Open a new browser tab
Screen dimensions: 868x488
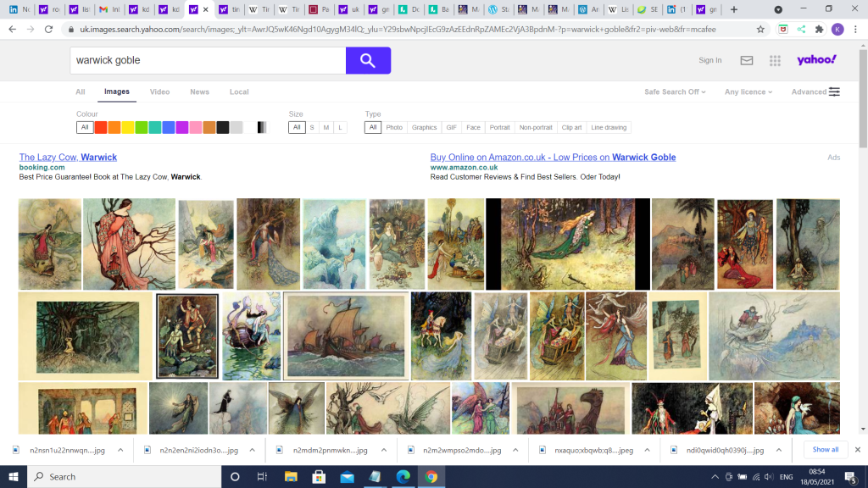click(734, 9)
